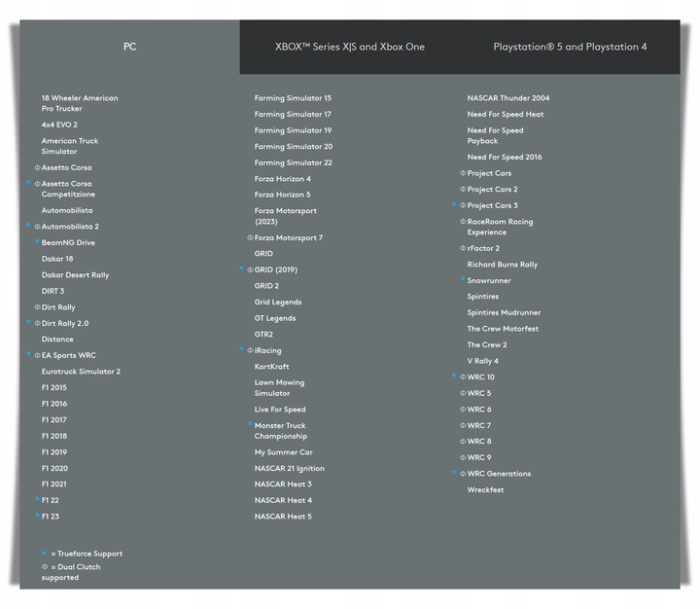Screen dimensions: 700x609
Task: Click the Trueforce dot by Monster Truck Championship
Action: point(250,424)
